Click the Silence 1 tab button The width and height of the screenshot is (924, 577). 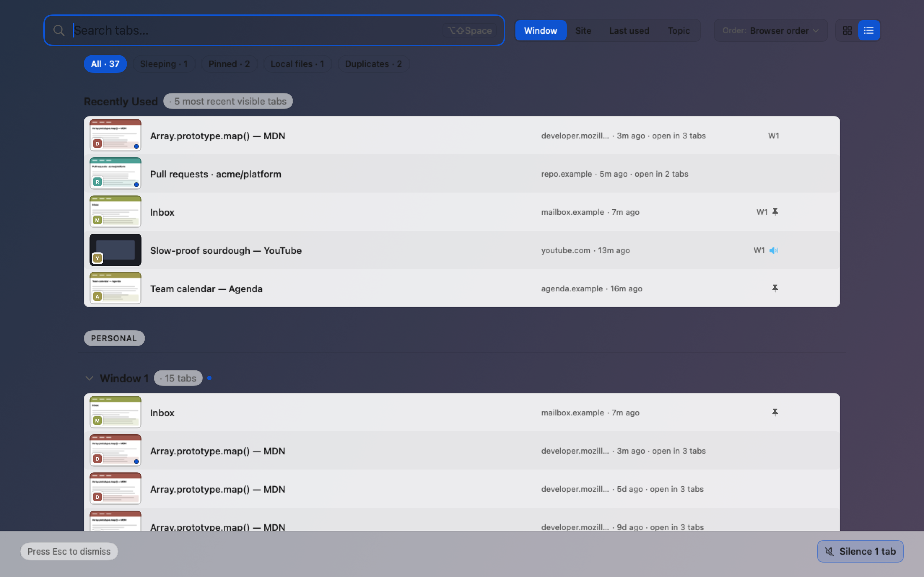point(860,551)
